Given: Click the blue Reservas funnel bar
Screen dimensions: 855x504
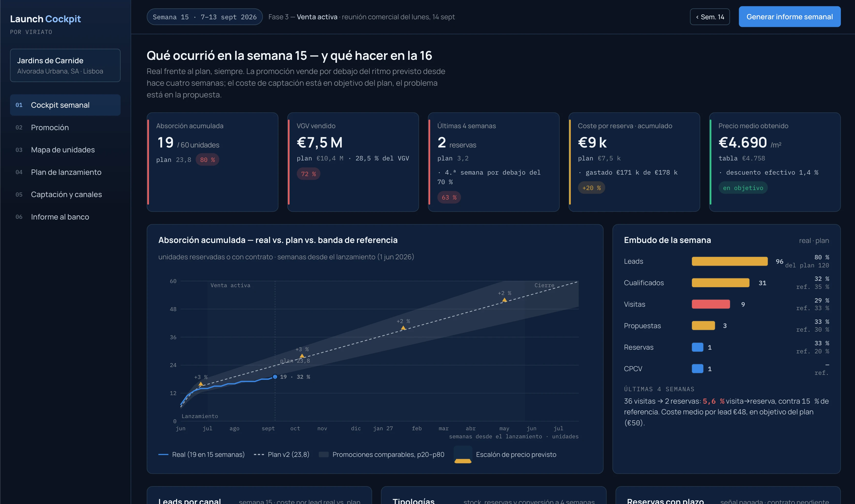Looking at the screenshot, I should click(698, 347).
